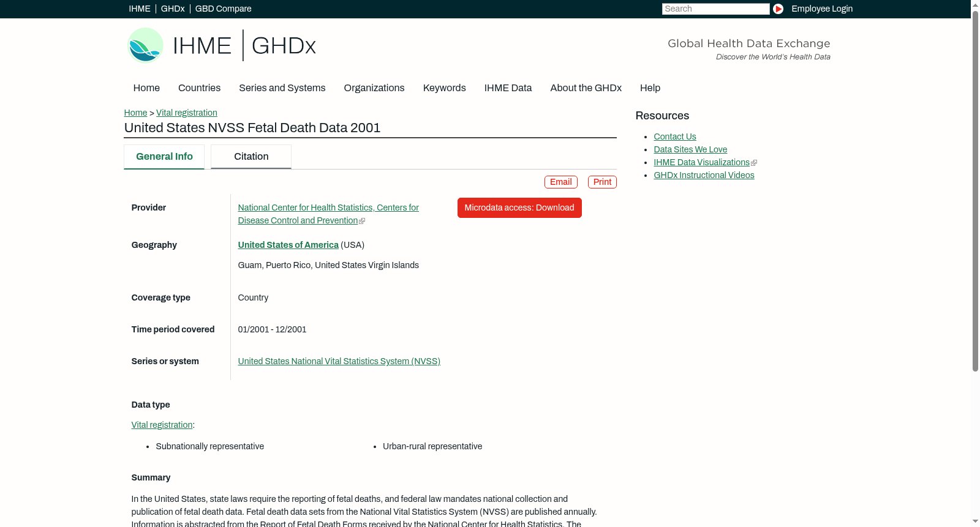Image resolution: width=980 pixels, height=527 pixels.
Task: Open the Keywords menu
Action: click(x=445, y=88)
